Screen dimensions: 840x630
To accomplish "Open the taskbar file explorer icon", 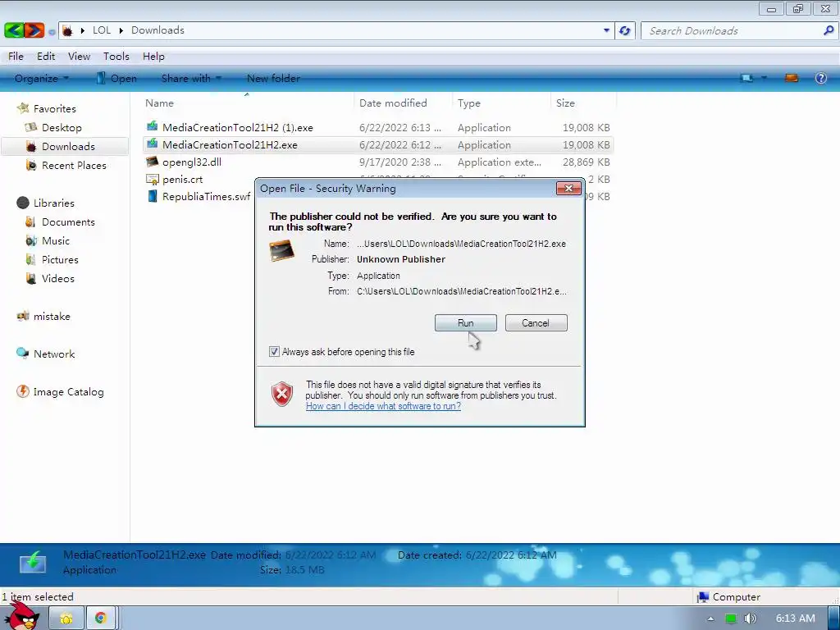I will coord(66,619).
